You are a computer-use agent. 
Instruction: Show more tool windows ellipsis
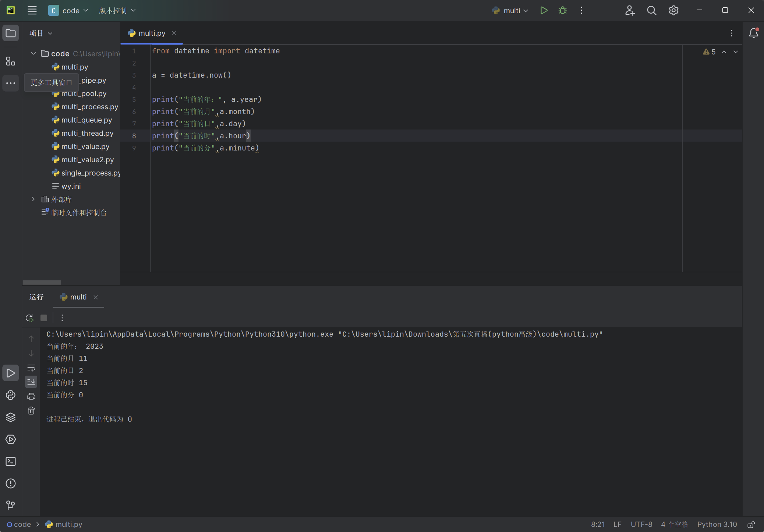point(11,83)
